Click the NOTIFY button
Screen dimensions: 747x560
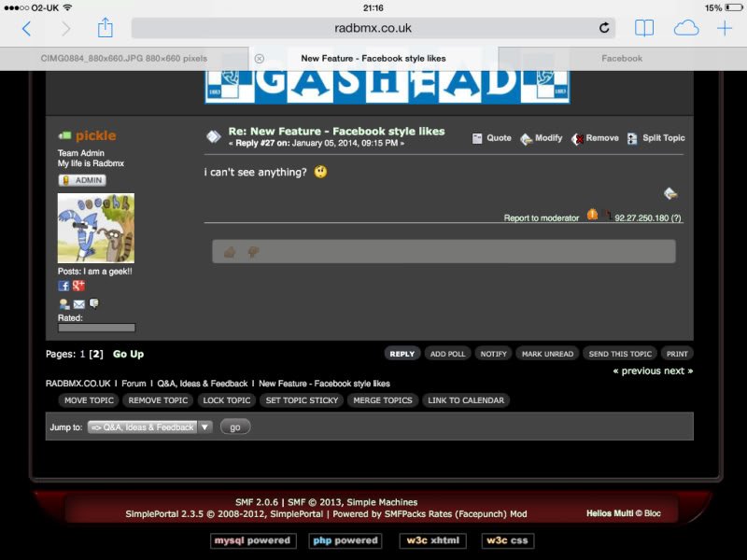tap(494, 354)
